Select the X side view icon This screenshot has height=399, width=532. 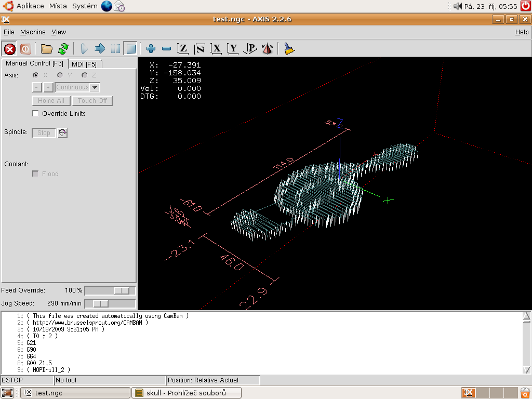click(x=217, y=49)
